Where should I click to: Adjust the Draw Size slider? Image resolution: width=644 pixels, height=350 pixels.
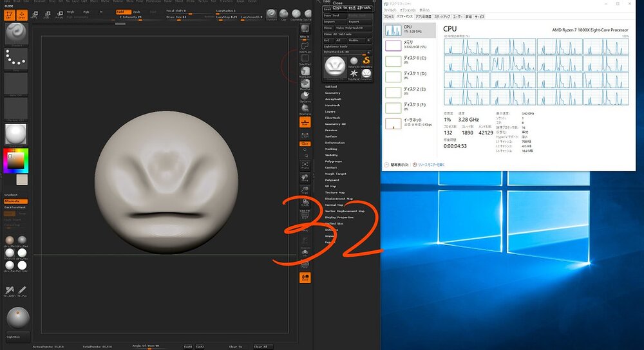coord(189,17)
